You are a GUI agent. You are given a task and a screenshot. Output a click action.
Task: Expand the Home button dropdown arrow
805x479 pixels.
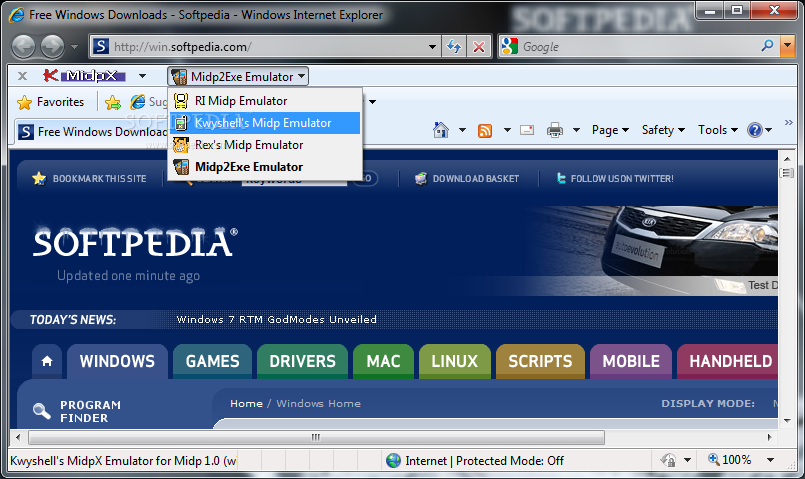click(463, 130)
